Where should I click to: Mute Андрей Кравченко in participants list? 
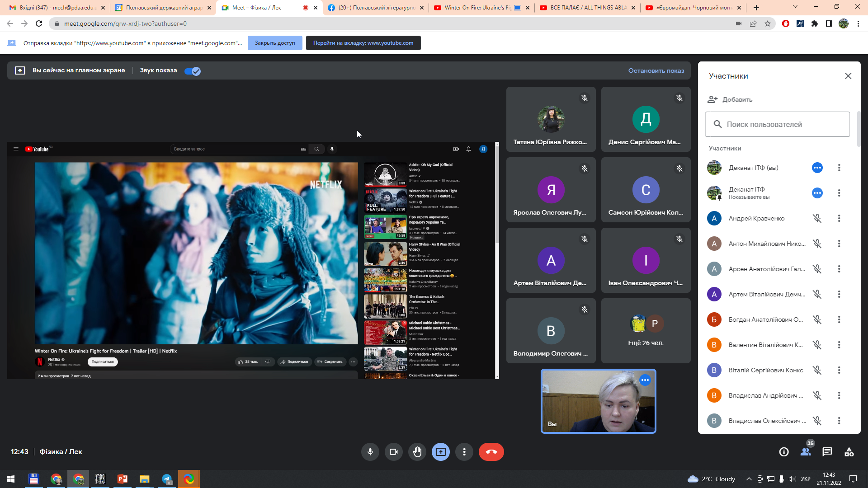[817, 218]
